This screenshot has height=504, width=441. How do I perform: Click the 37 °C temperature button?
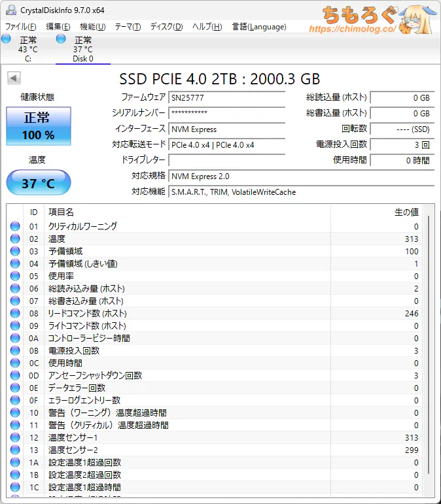(39, 183)
